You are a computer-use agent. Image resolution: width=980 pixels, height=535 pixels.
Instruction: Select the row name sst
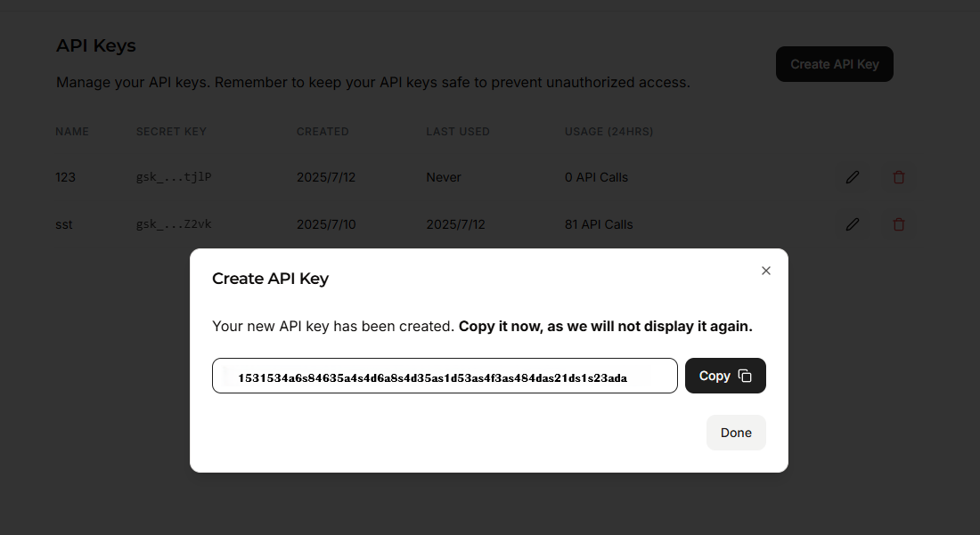pos(64,224)
